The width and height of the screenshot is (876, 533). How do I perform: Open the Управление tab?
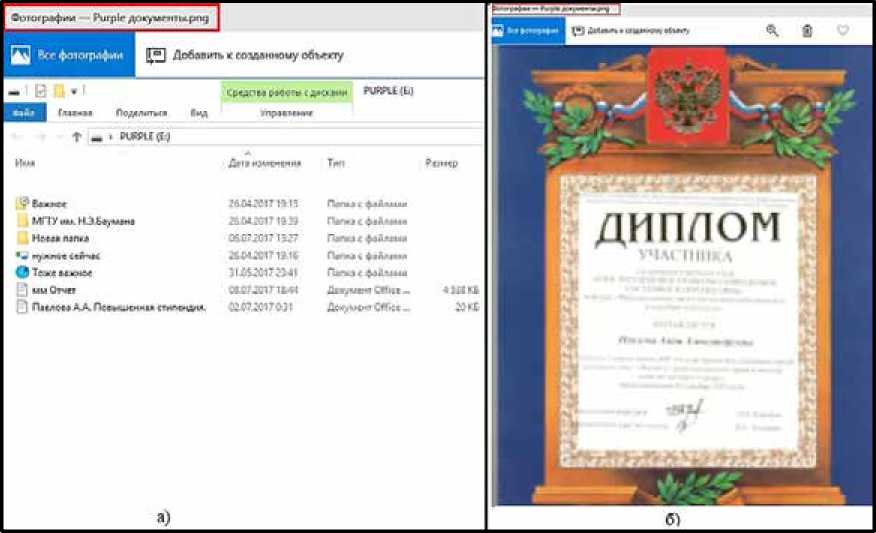[x=287, y=113]
